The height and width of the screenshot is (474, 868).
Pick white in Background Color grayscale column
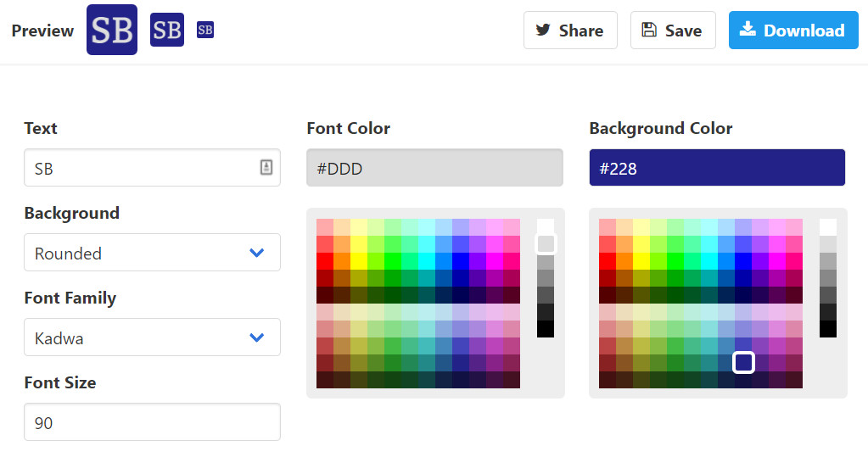pyautogui.click(x=828, y=226)
